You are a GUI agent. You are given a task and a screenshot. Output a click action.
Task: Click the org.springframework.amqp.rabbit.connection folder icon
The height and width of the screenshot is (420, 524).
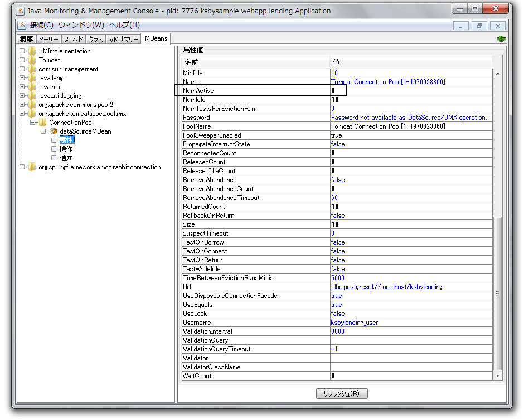pyautogui.click(x=32, y=167)
